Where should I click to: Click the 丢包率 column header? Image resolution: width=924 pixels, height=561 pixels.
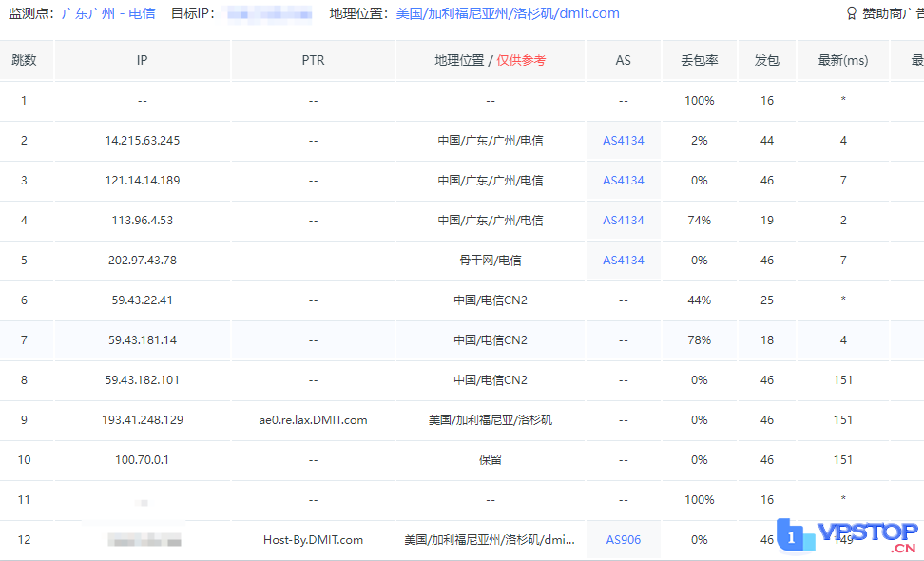[699, 59]
